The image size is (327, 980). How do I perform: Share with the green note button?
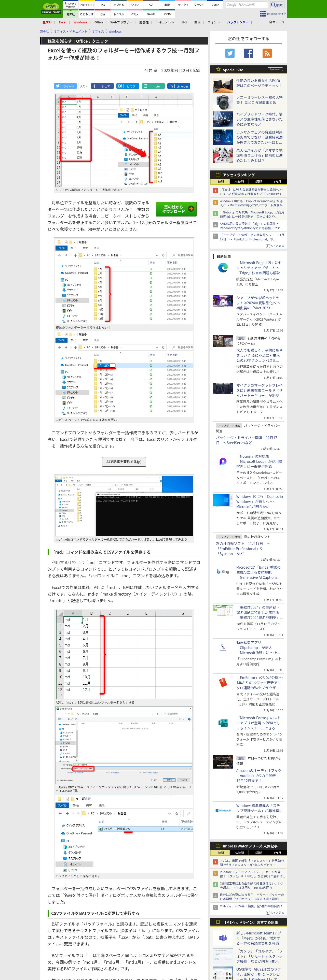153,86
